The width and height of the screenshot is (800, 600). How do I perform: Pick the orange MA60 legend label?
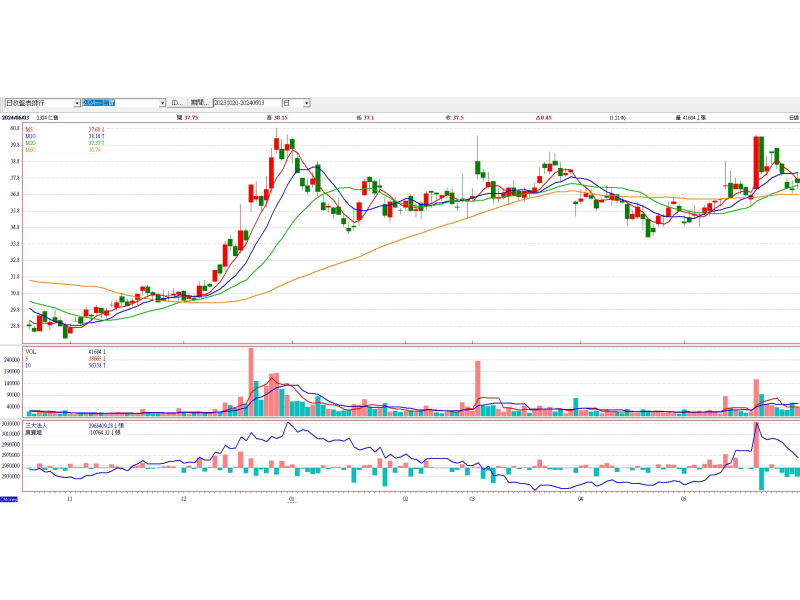coord(31,150)
